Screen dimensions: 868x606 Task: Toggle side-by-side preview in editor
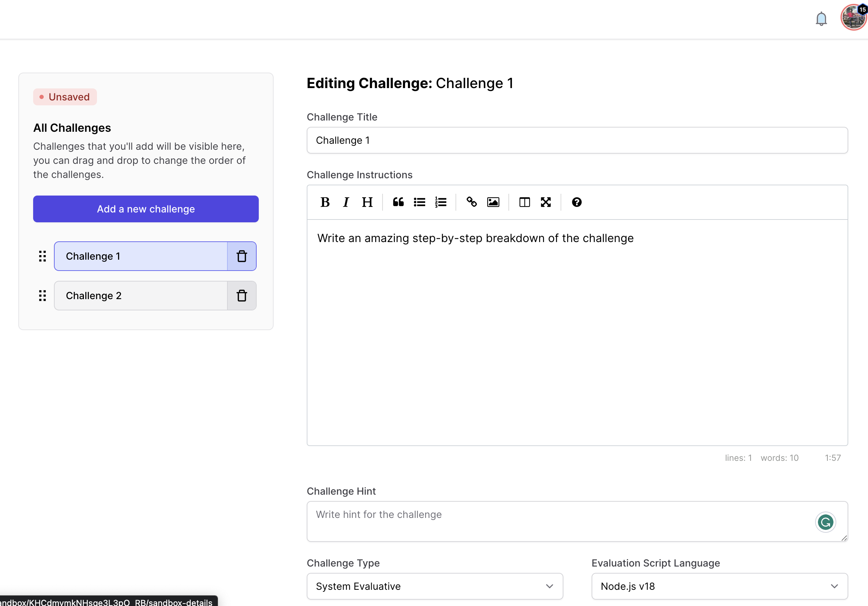pos(524,202)
